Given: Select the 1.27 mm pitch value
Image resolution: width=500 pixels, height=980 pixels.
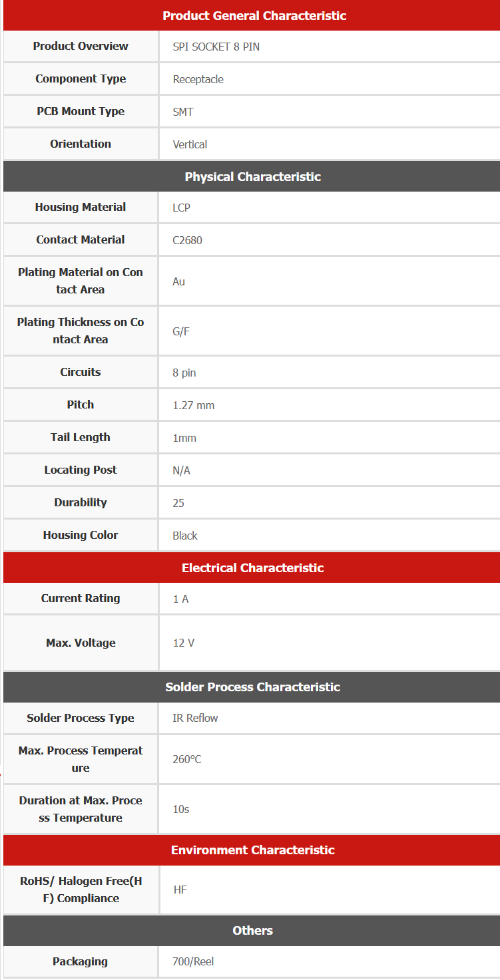Looking at the screenshot, I should tap(193, 405).
